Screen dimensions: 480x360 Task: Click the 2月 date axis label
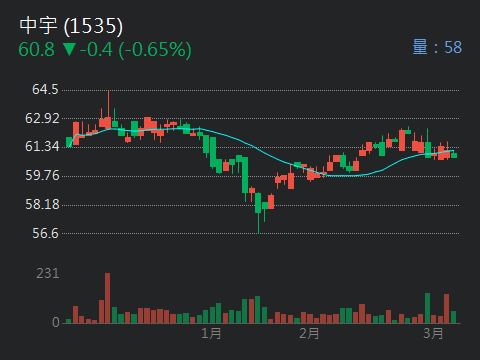[309, 333]
